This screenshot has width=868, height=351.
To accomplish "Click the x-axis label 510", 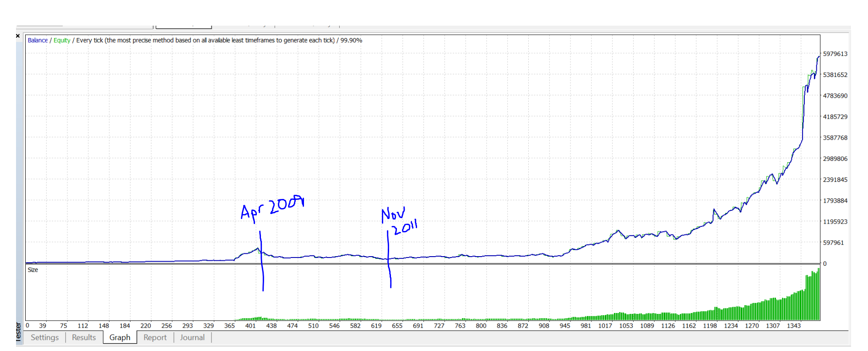I will point(313,326).
